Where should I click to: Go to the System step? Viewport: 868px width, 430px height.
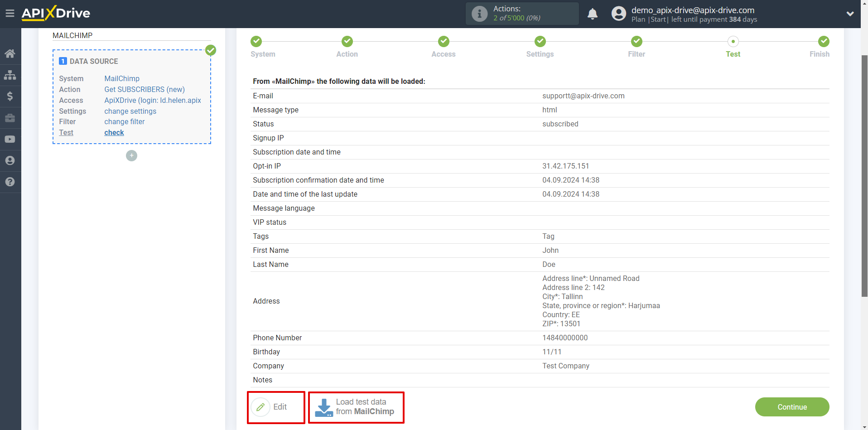click(x=263, y=47)
